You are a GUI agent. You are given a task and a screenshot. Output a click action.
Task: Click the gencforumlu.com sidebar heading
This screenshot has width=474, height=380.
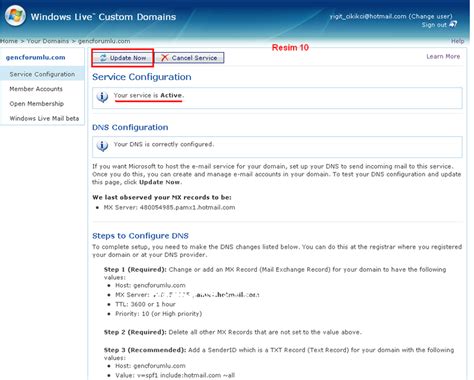(36, 57)
